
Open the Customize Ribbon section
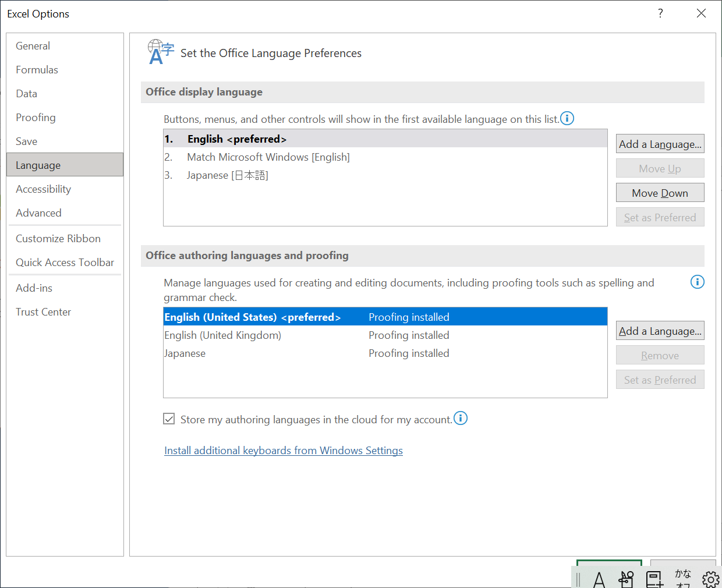click(x=58, y=238)
